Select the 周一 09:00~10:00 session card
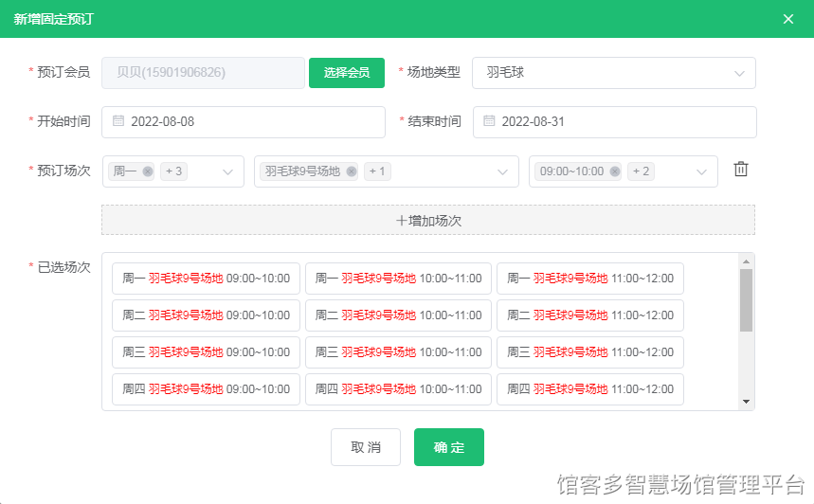Screen dimensions: 814x504 [206, 279]
